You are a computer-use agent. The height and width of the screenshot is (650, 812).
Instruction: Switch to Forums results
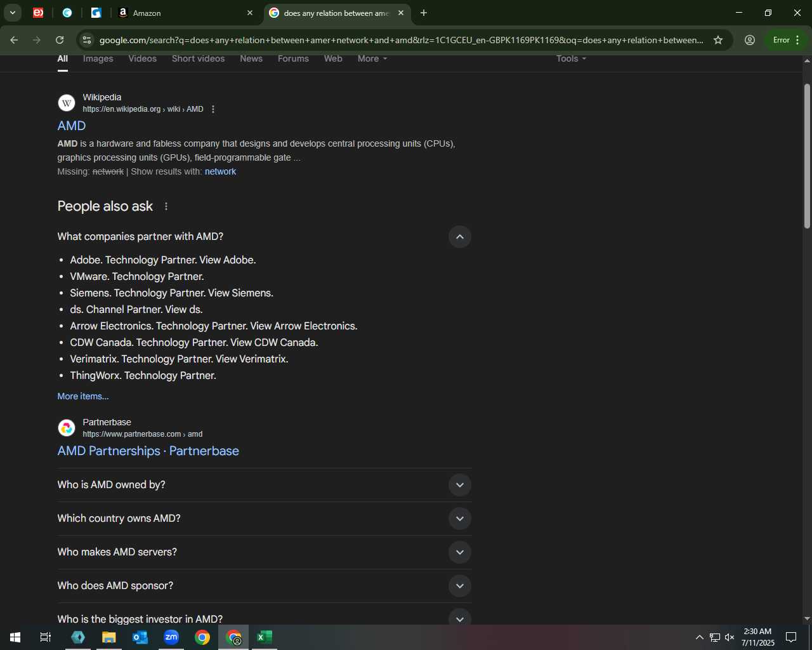click(x=293, y=58)
